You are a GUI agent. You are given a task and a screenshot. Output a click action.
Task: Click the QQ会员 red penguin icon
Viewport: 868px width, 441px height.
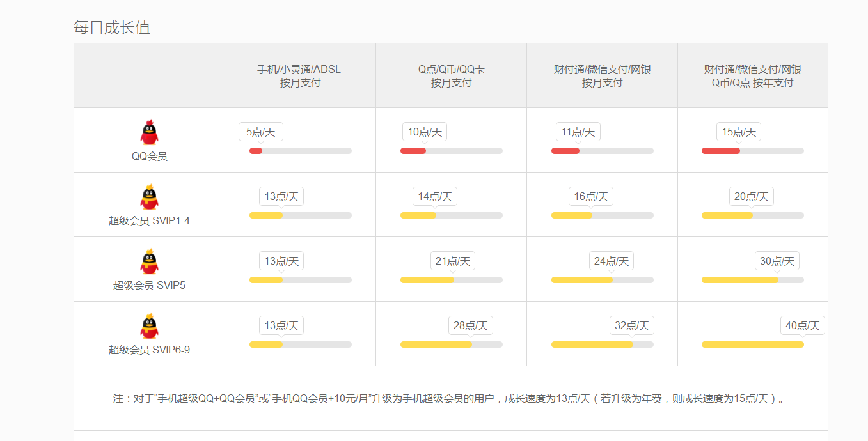[x=149, y=132]
